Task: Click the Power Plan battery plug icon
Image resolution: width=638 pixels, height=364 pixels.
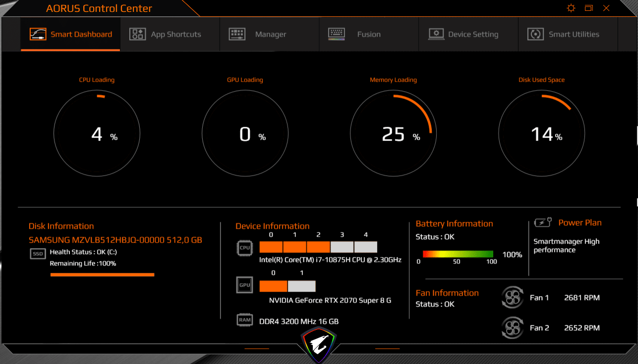Action: click(543, 223)
